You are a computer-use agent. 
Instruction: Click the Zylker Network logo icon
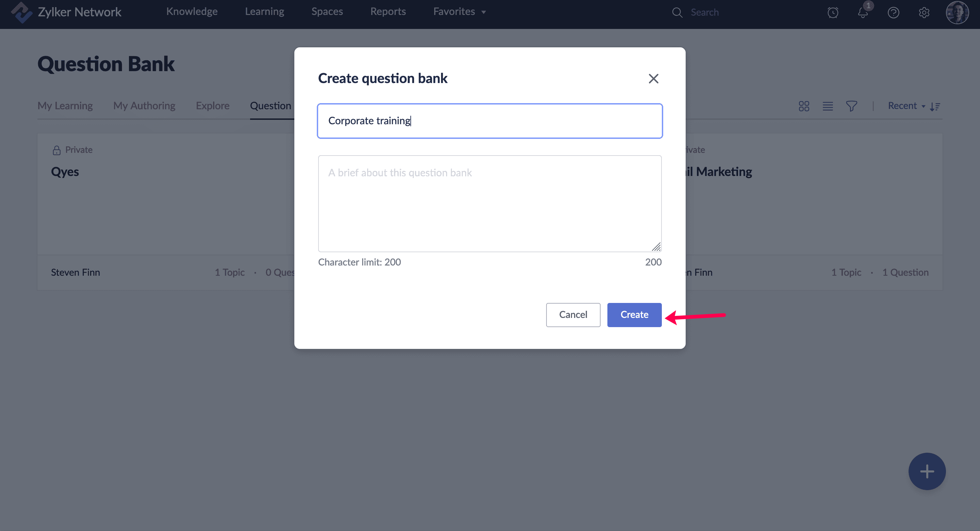tap(21, 12)
